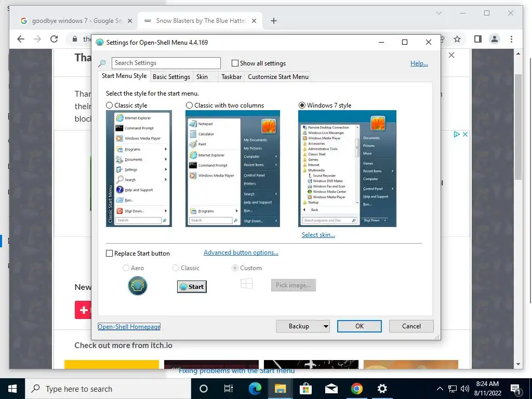Image resolution: width=532 pixels, height=399 pixels.
Task: Bookmark this page with the star icon
Action: (x=457, y=39)
